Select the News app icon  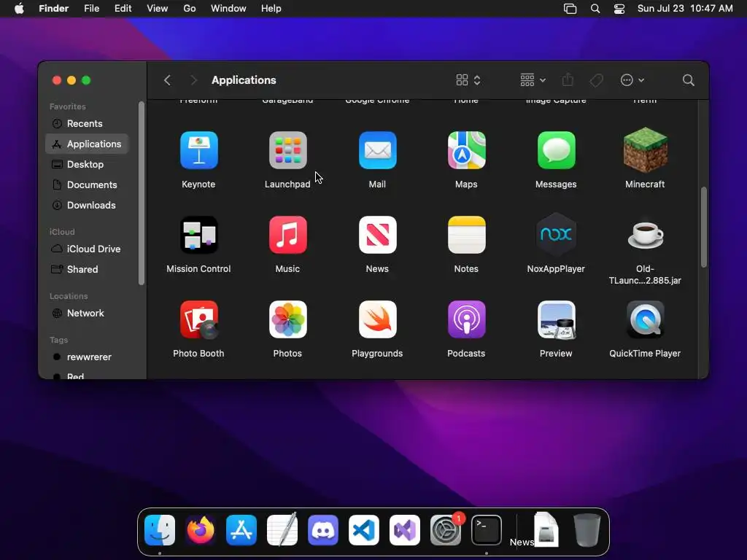click(377, 235)
